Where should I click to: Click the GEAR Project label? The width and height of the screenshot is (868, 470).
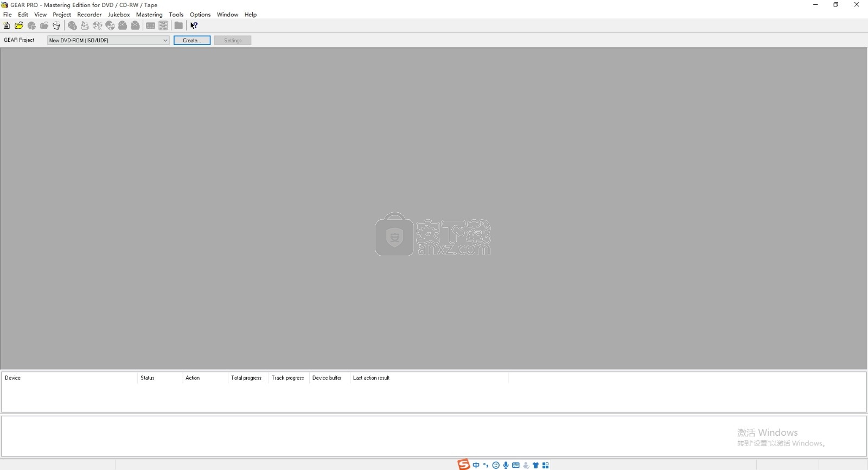pos(19,40)
